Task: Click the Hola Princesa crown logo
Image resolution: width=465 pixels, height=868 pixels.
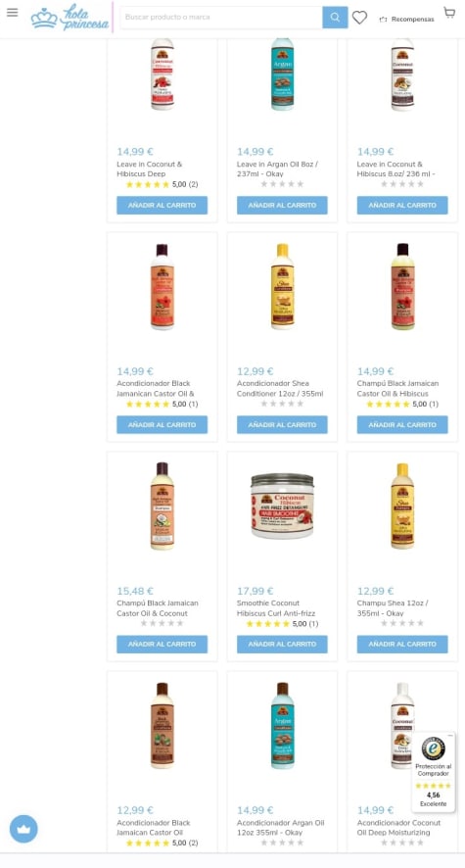Action: pos(70,18)
